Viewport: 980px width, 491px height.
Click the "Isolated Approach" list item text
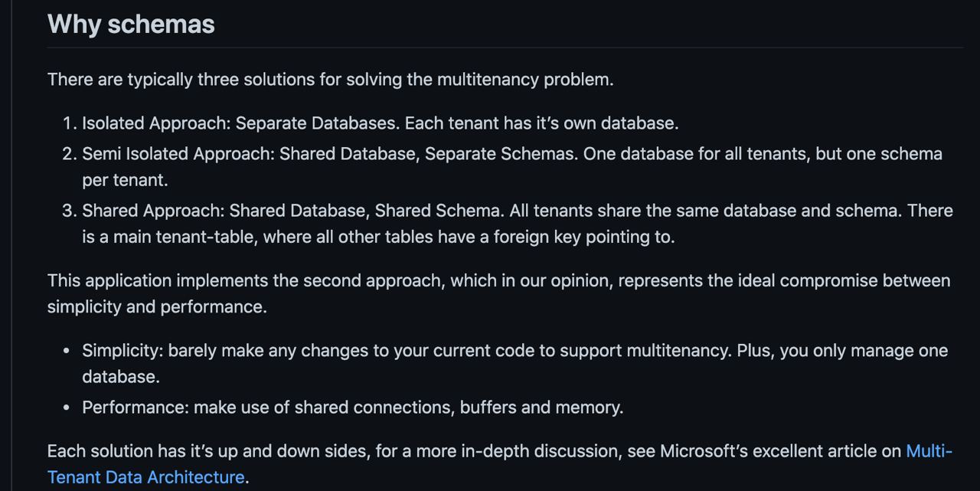point(381,123)
